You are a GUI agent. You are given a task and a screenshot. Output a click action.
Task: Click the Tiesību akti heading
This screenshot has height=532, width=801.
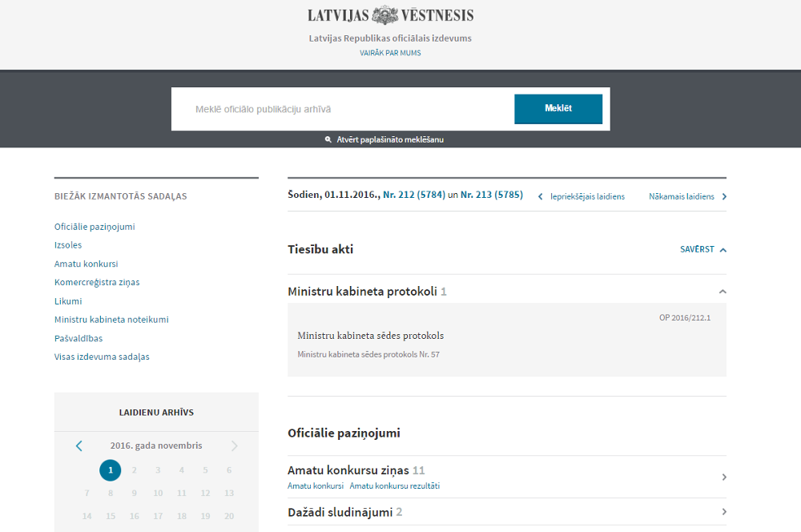point(320,249)
